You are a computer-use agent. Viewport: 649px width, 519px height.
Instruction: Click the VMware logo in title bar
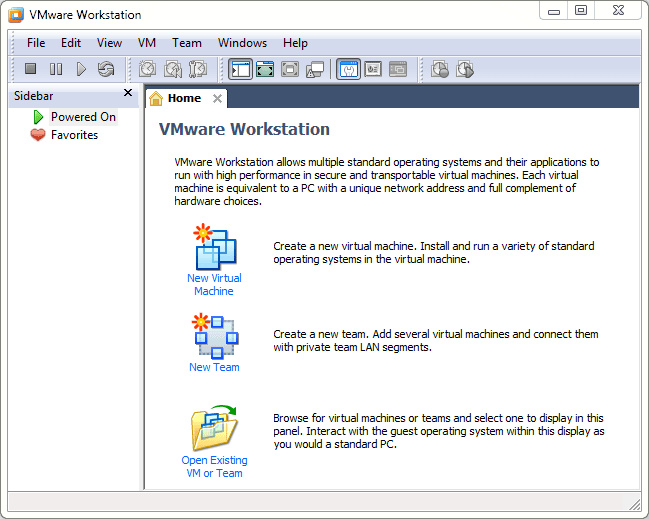click(x=16, y=15)
